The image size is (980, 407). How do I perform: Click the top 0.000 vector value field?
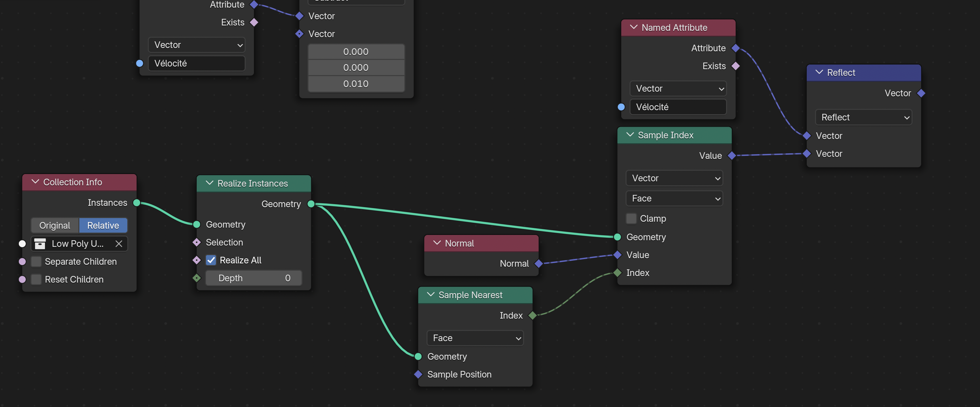point(356,52)
